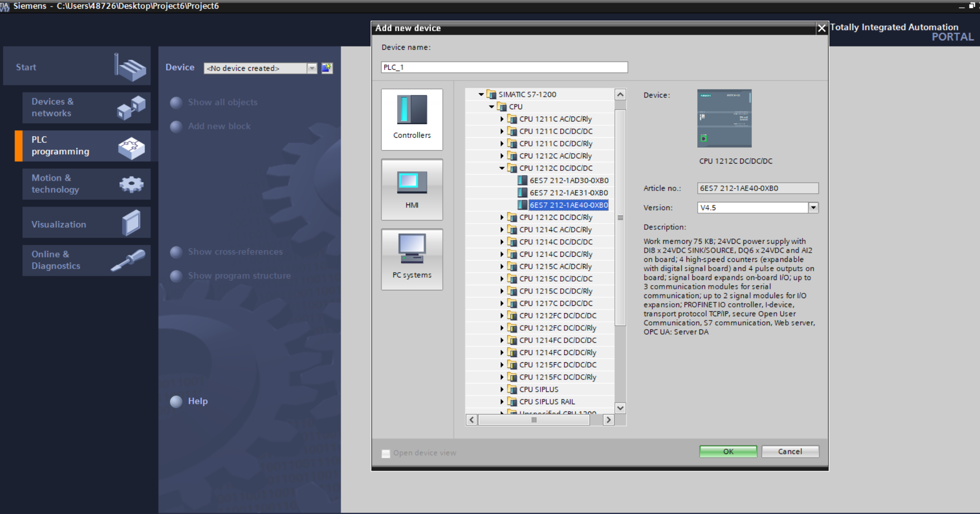Click the Show all objects bullet icon
Viewport: 980px width, 514px height.
176,102
